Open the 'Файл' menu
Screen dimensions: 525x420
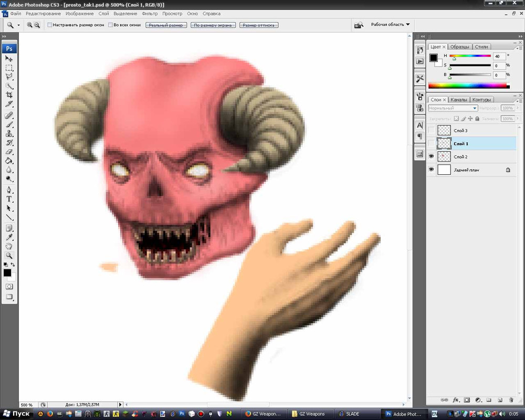pos(15,14)
